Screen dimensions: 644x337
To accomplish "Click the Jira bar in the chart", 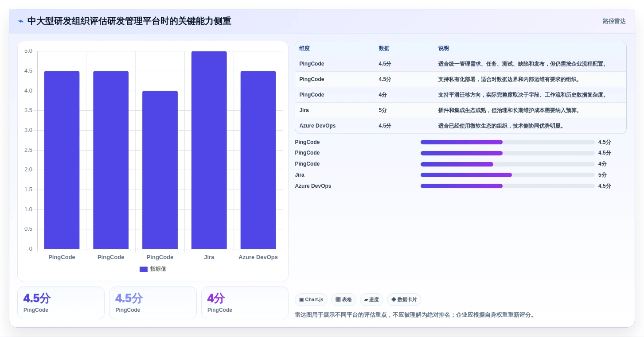I will (209, 150).
